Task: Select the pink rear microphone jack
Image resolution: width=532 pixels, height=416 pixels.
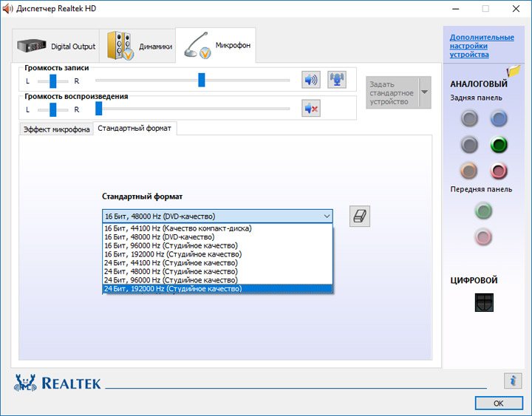Action: tap(499, 171)
